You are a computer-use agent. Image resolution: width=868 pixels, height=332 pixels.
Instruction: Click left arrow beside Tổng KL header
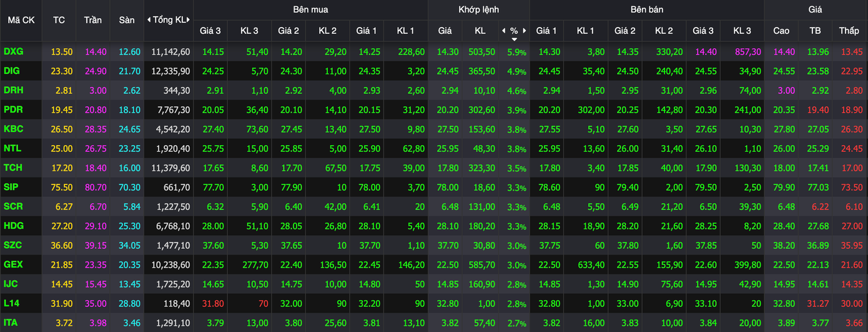coord(149,20)
